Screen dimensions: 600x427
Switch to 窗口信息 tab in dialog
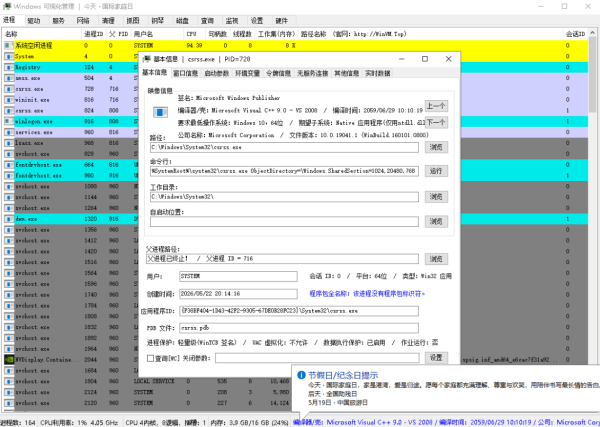click(186, 73)
